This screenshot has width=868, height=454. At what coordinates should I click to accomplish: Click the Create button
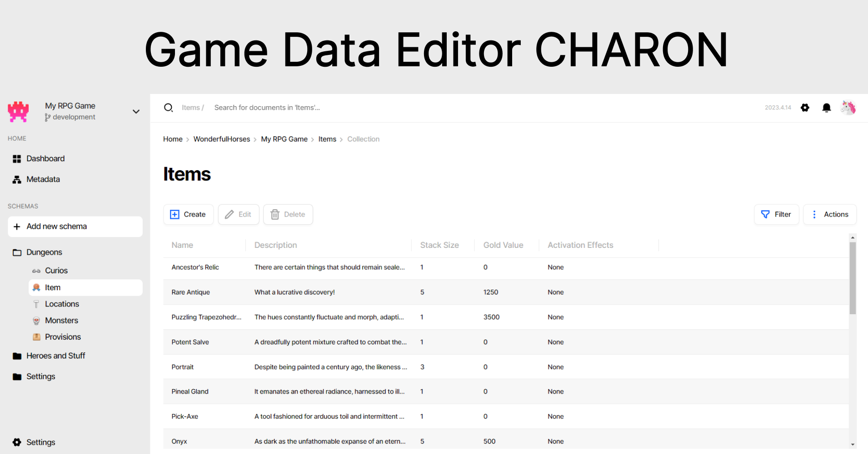(188, 214)
